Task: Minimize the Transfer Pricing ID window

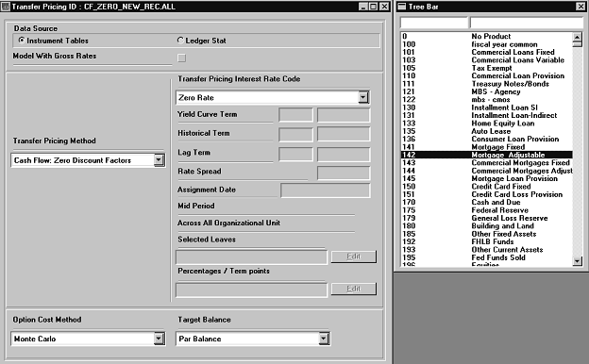Action: pos(362,7)
